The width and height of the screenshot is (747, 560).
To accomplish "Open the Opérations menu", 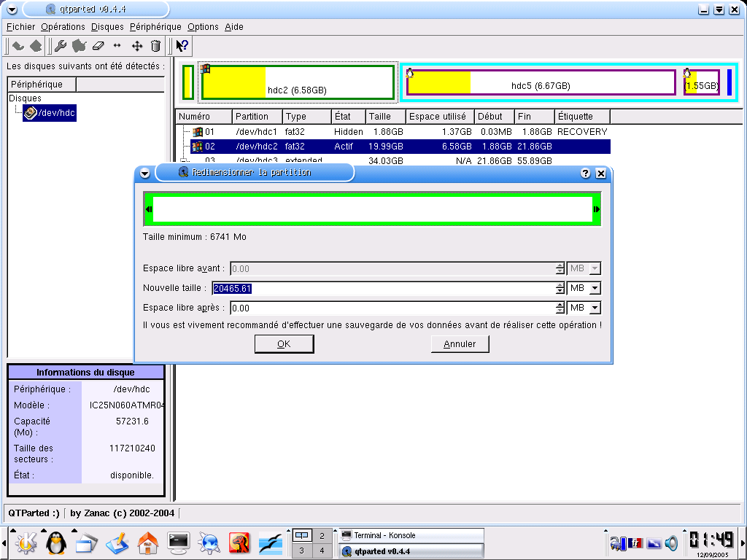I will pyautogui.click(x=63, y=27).
